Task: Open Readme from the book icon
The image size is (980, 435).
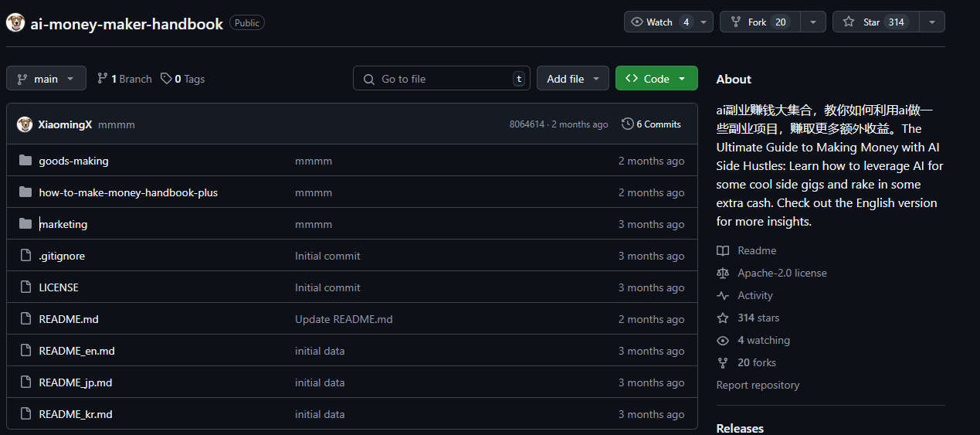Action: point(723,250)
